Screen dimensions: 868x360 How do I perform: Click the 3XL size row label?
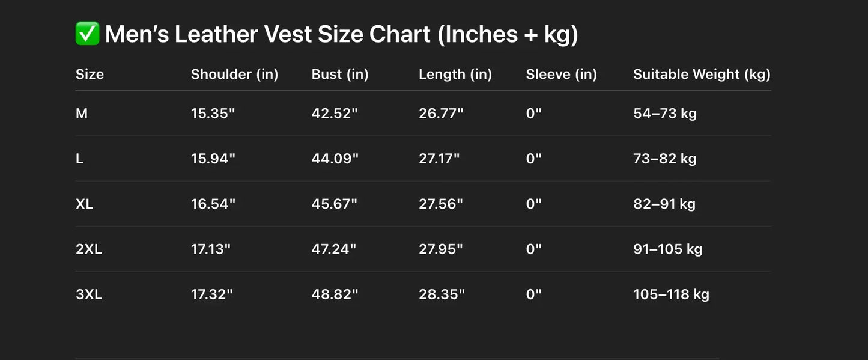[x=89, y=294]
